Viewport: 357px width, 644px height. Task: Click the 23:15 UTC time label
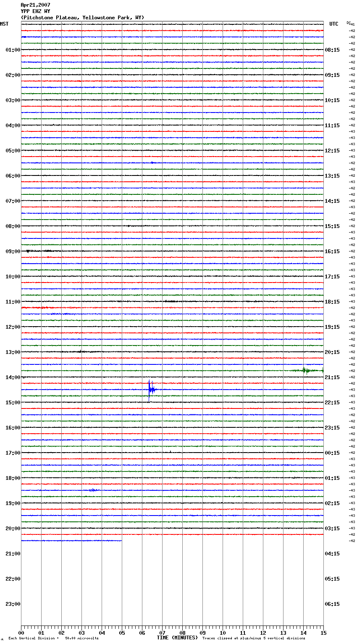[332, 428]
